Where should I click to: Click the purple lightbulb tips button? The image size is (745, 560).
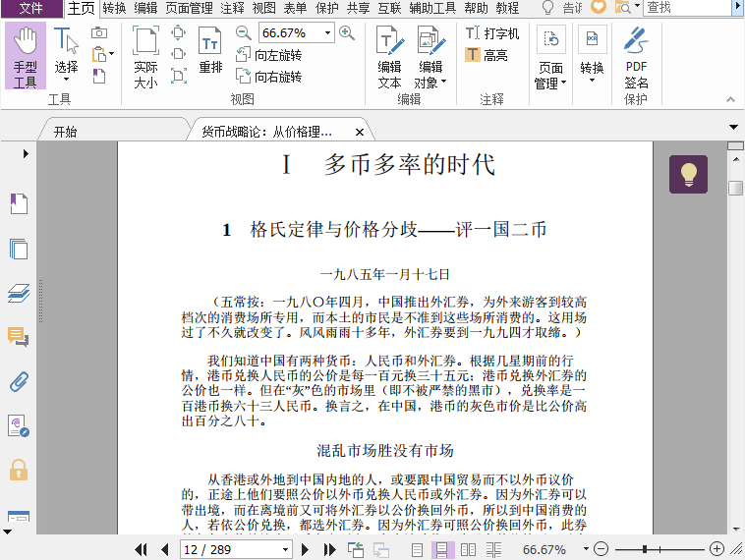[x=688, y=174]
